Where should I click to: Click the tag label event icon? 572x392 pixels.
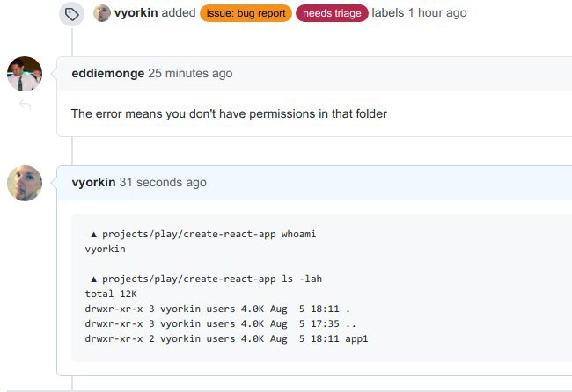pyautogui.click(x=72, y=14)
